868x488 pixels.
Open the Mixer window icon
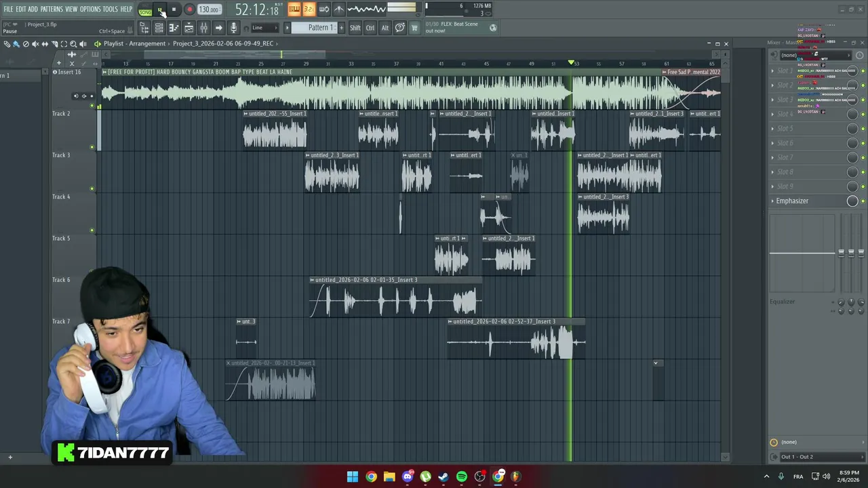pyautogui.click(x=203, y=28)
